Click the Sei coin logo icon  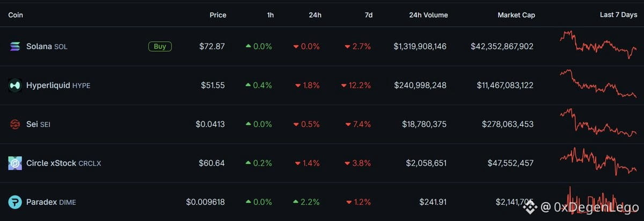click(x=15, y=124)
